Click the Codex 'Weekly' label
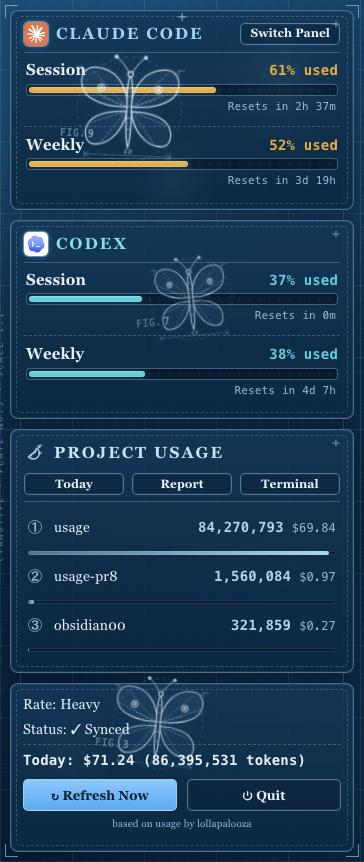Screen dimensions: 364x862 [55, 353]
